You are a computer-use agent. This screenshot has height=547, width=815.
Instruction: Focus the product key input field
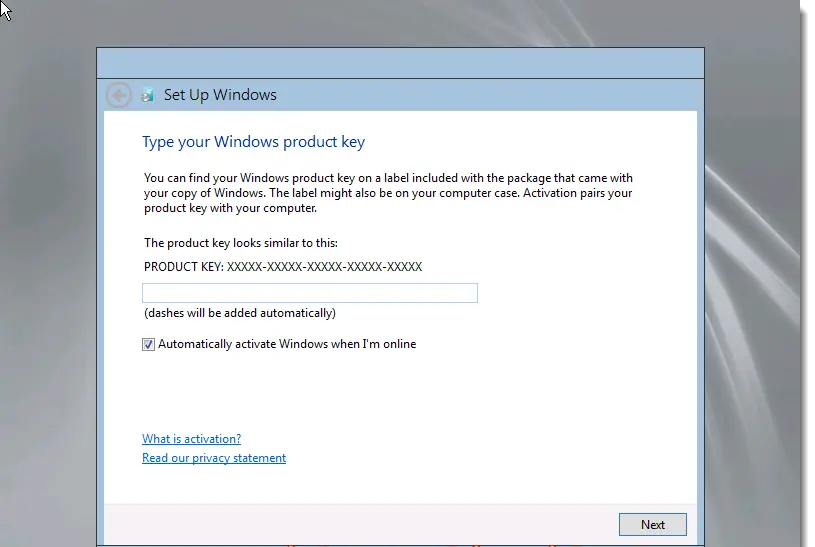(x=310, y=293)
